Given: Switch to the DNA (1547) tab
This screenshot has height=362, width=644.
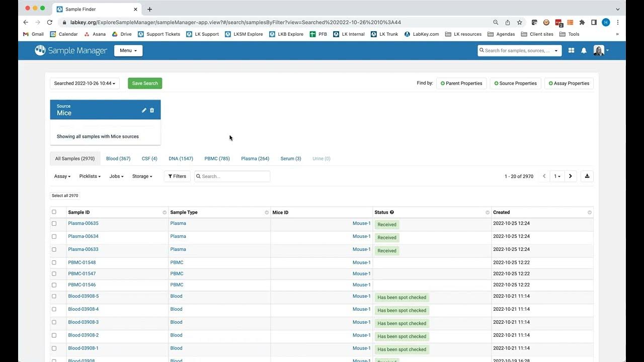Looking at the screenshot, I should [181, 158].
